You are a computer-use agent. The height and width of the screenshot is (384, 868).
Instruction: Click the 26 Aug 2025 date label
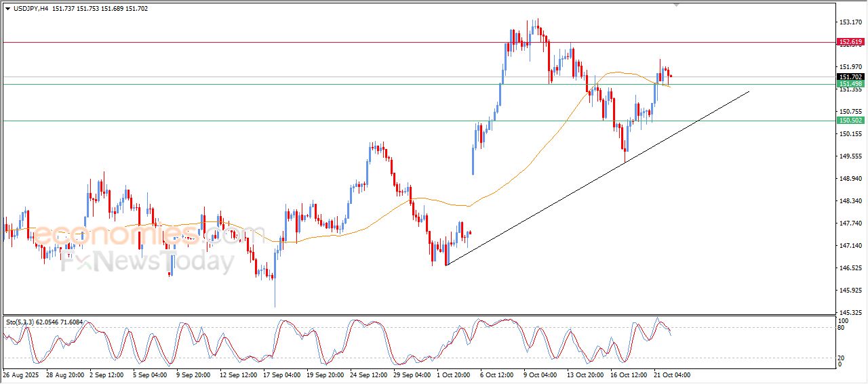[22, 375]
